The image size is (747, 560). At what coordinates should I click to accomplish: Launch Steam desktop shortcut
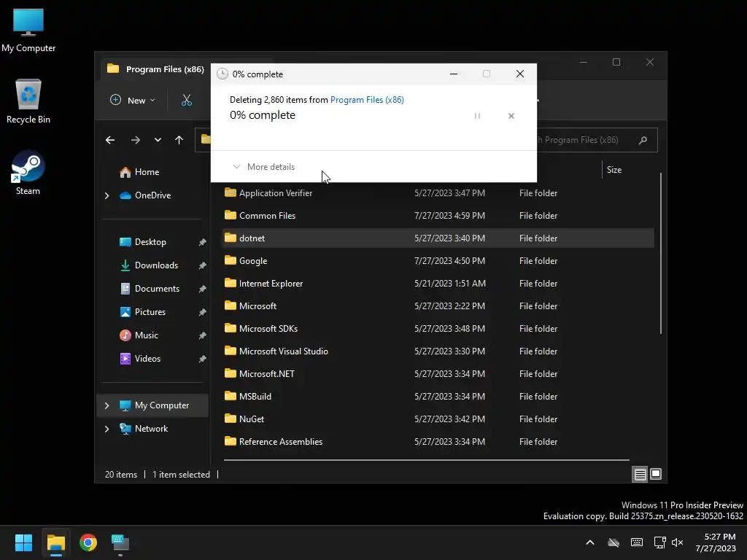click(x=28, y=173)
